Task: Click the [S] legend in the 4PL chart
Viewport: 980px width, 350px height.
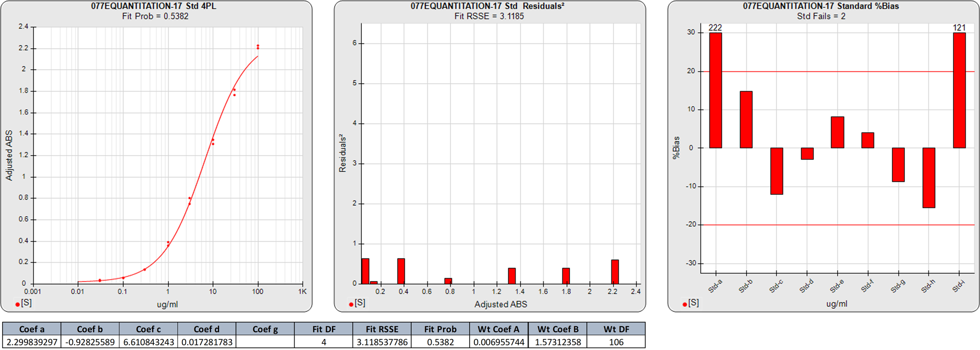Action: click(x=23, y=303)
